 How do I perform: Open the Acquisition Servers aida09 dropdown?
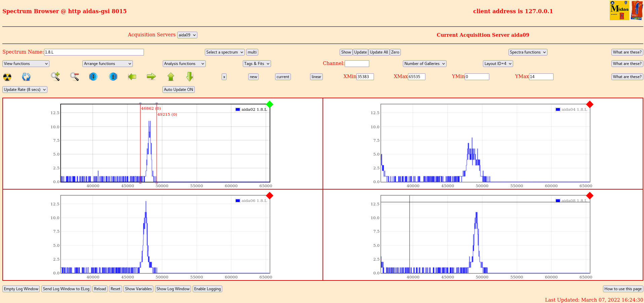(x=187, y=35)
